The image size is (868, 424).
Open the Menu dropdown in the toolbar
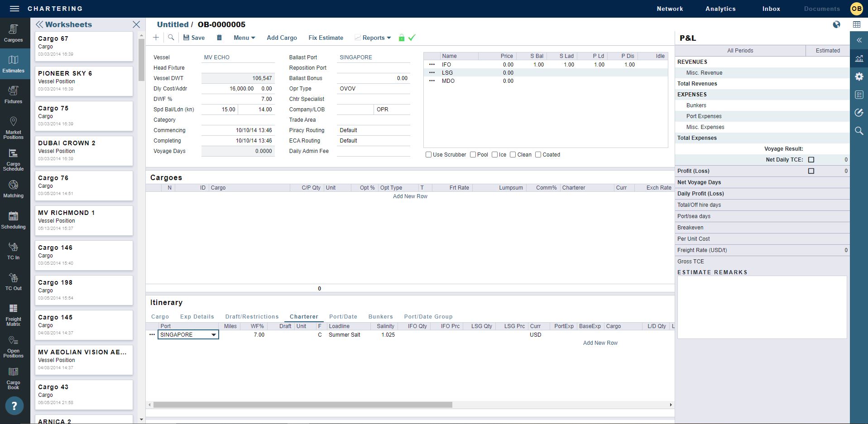pyautogui.click(x=244, y=38)
